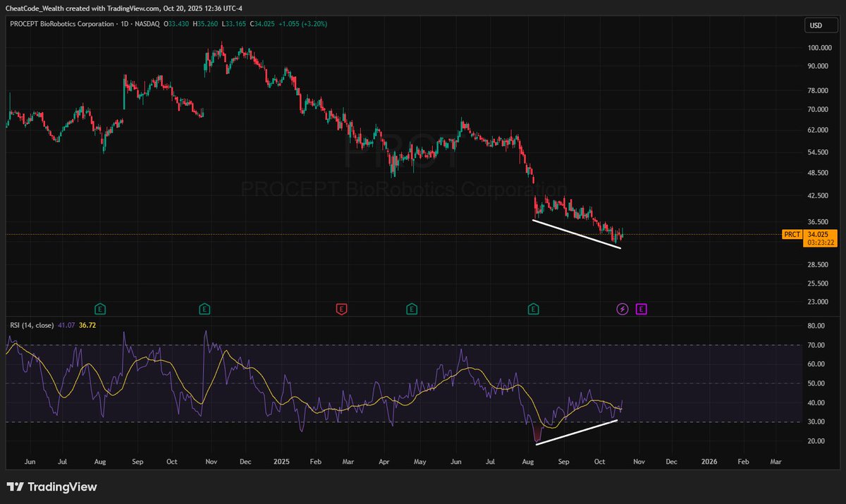This screenshot has height=504, width=846.
Task: Select the white trendline on the RSI pane
Action: pyautogui.click(x=577, y=431)
